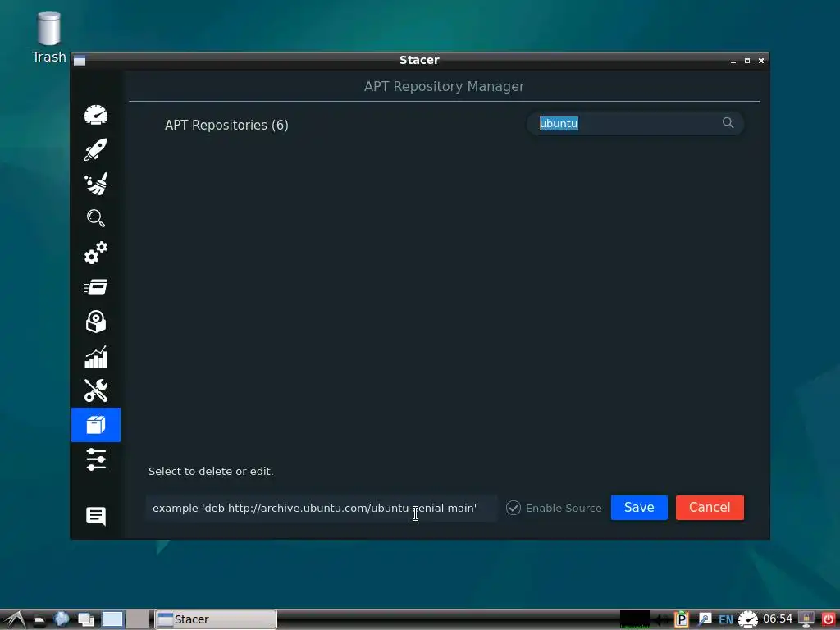Viewport: 840px width, 630px height.
Task: Click the Stacer tray icon
Action: (748, 619)
